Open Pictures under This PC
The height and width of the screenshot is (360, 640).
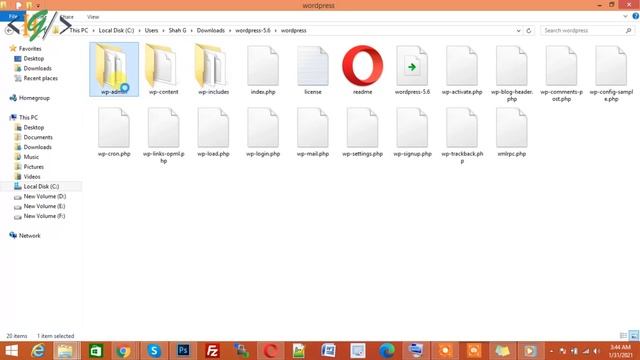[x=33, y=167]
